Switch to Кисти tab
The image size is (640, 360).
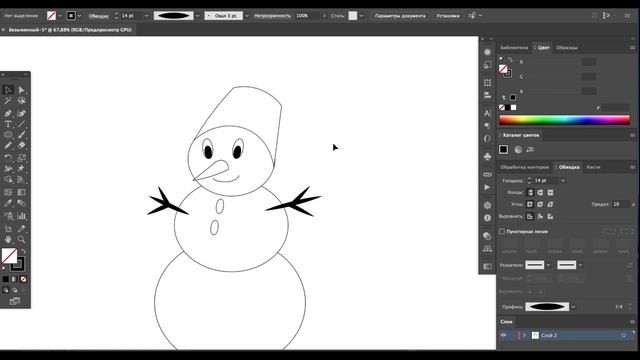[593, 167]
